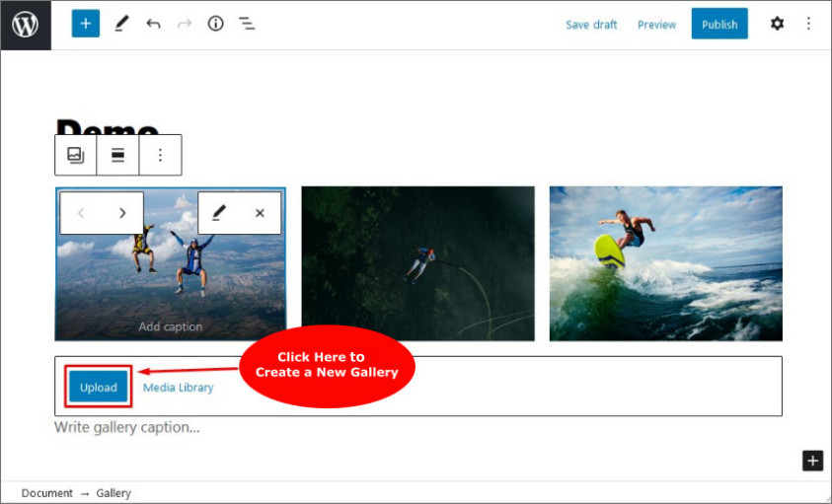Click the Undo arrow
This screenshot has width=832, height=504.
153,24
